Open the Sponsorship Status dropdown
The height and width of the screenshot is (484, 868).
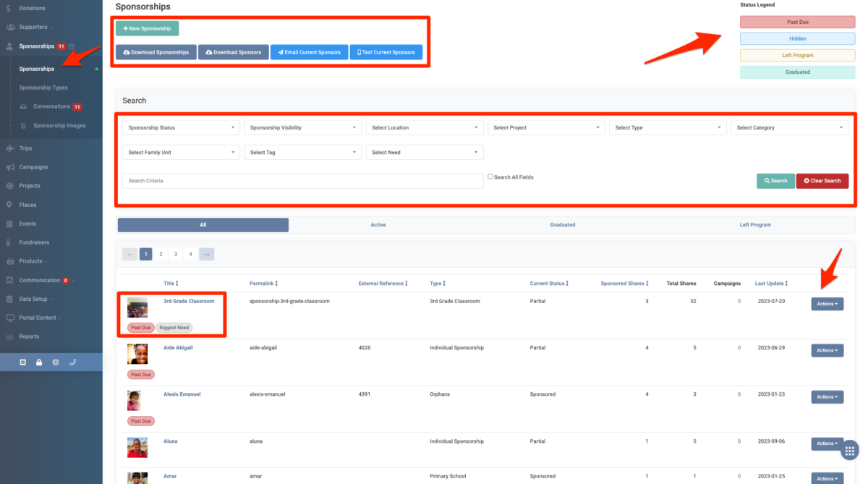(180, 127)
